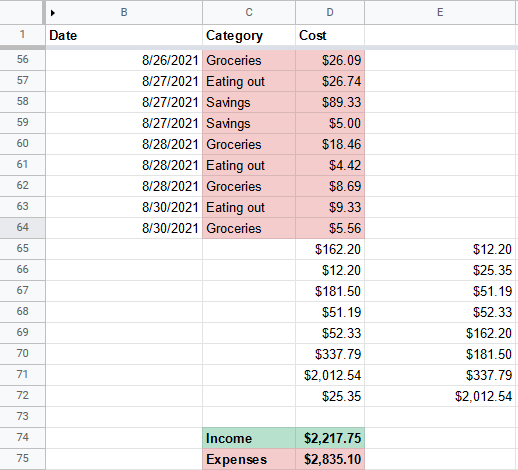This screenshot has height=470, width=518.
Task: Select Savings category in row 58
Action: (x=249, y=102)
